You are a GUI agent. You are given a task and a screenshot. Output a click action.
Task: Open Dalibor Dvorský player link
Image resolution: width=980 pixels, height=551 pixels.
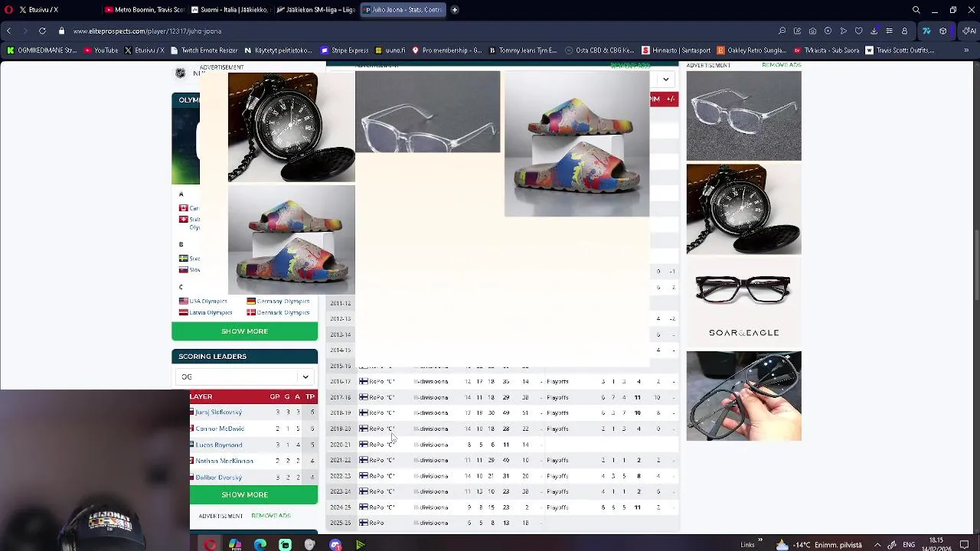218,478
